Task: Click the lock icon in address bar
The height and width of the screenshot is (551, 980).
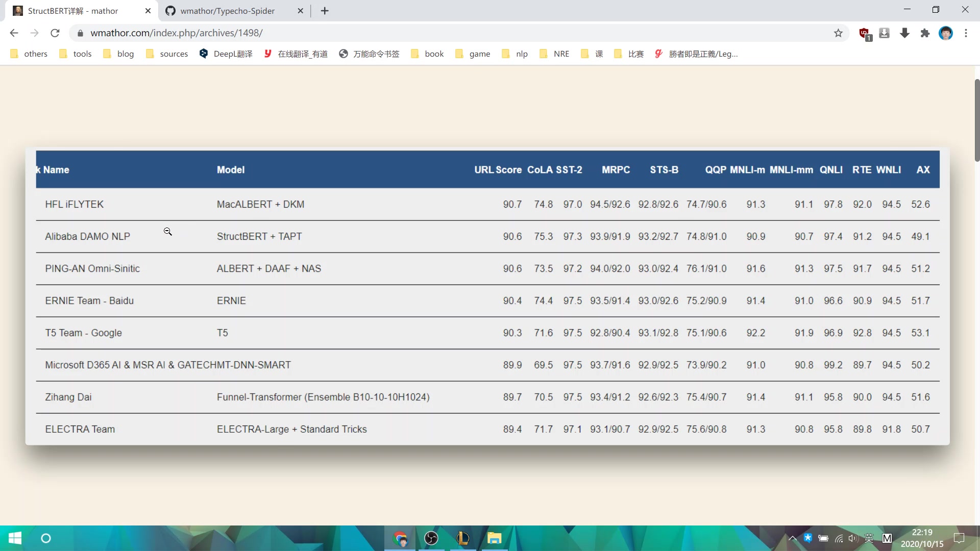Action: tap(80, 33)
